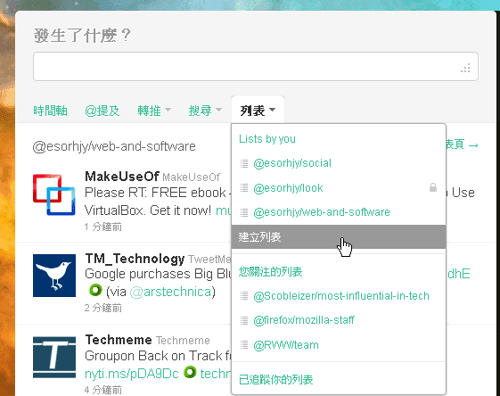Open the TM_Technology username link

click(135, 258)
